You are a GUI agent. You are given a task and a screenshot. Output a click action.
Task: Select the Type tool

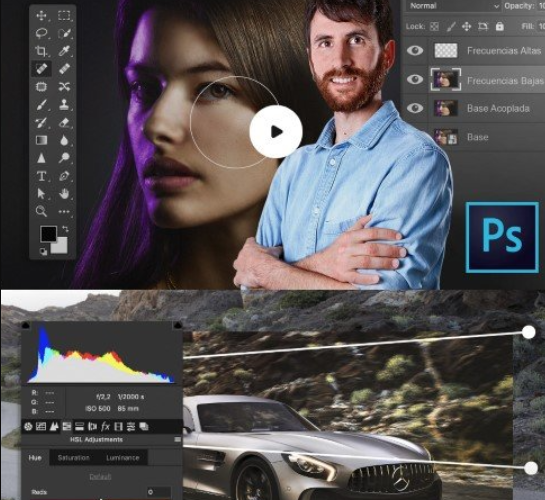click(x=41, y=176)
